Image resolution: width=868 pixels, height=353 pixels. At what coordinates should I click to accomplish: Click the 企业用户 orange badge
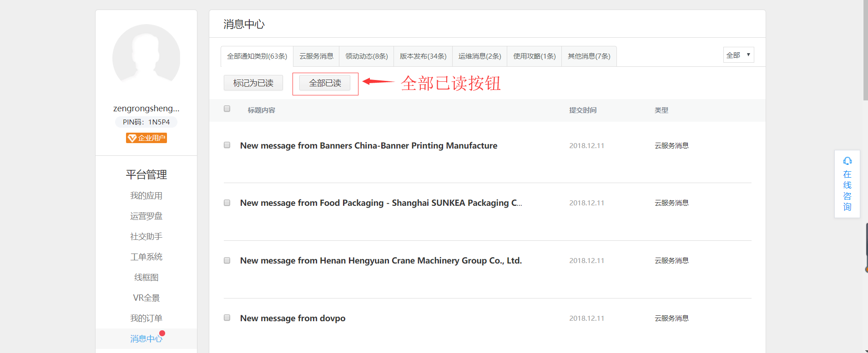coord(146,138)
